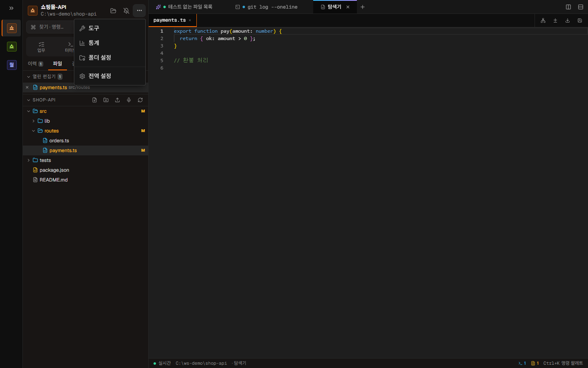Viewport: 588px width, 368px height.
Task: Choose 도구 from the dropdown menu
Action: [110, 28]
